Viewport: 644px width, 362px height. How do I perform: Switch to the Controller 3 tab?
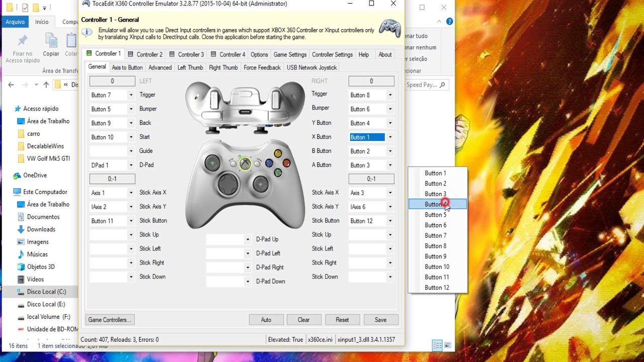tap(186, 54)
